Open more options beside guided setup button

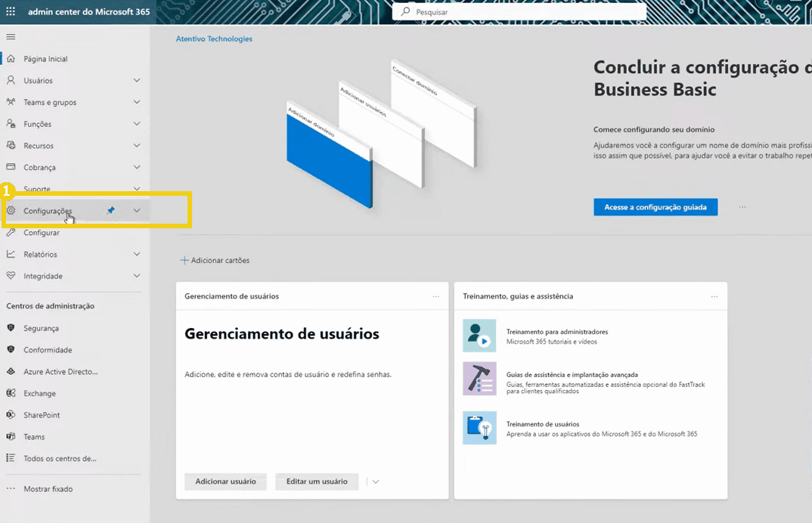click(742, 207)
